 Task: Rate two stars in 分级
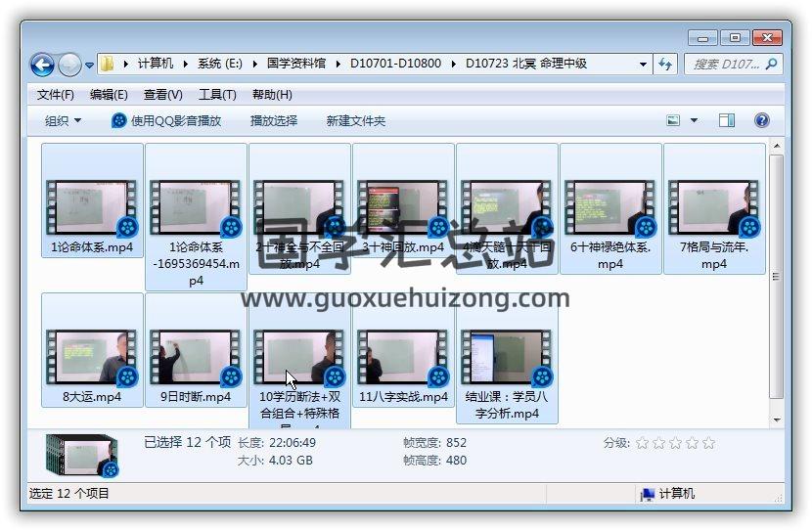pyautogui.click(x=658, y=443)
